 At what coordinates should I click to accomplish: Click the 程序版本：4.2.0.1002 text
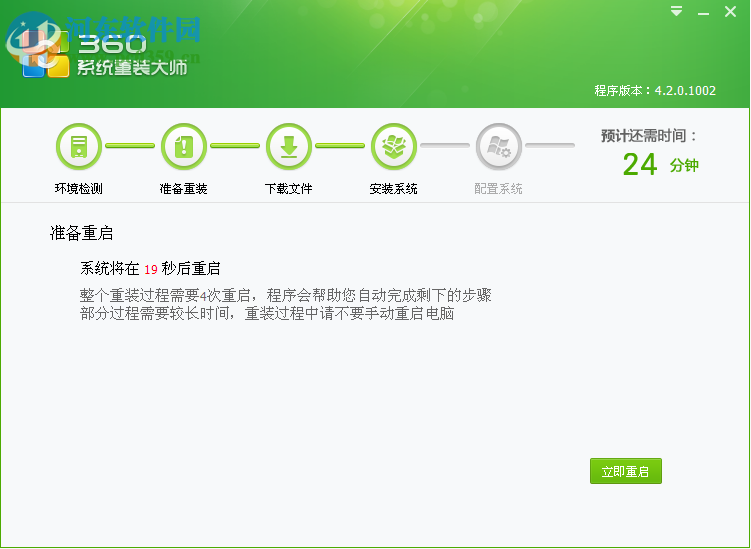click(655, 91)
